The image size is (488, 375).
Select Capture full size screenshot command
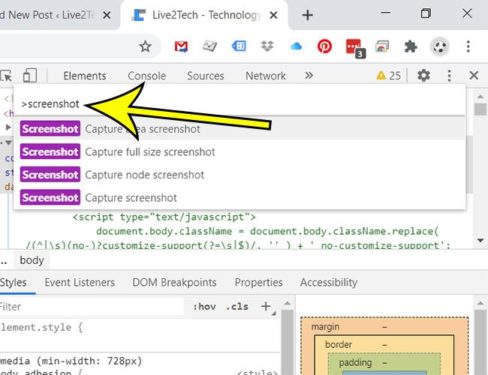[239, 152]
